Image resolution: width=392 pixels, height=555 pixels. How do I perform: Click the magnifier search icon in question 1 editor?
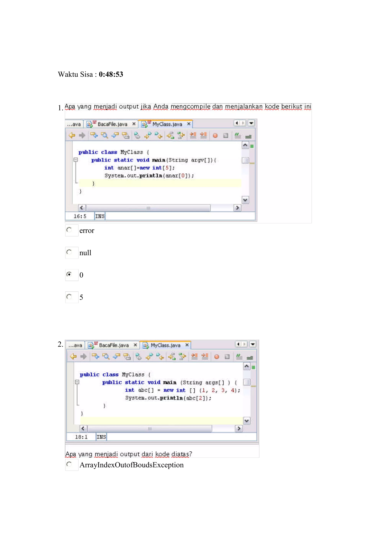tap(104, 135)
